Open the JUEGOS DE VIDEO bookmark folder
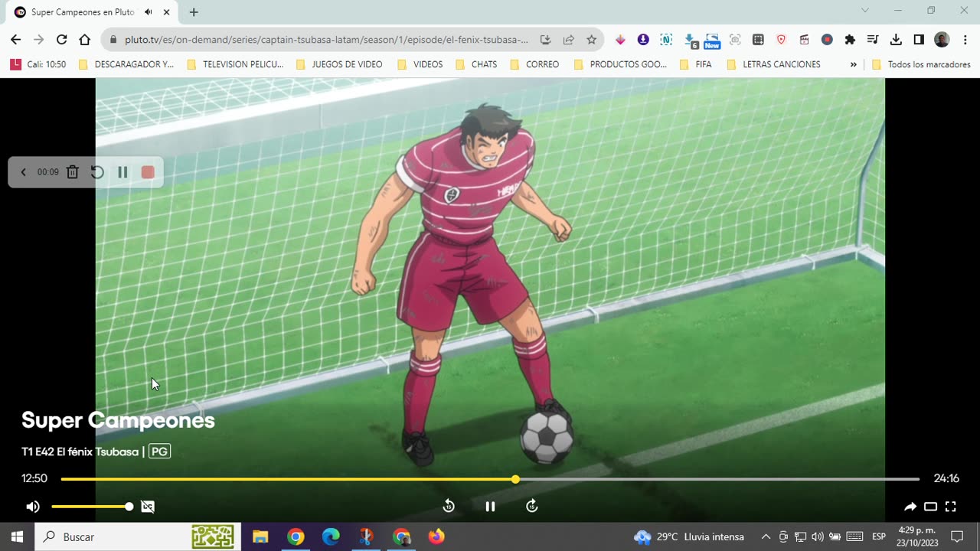The image size is (980, 551). (x=339, y=64)
